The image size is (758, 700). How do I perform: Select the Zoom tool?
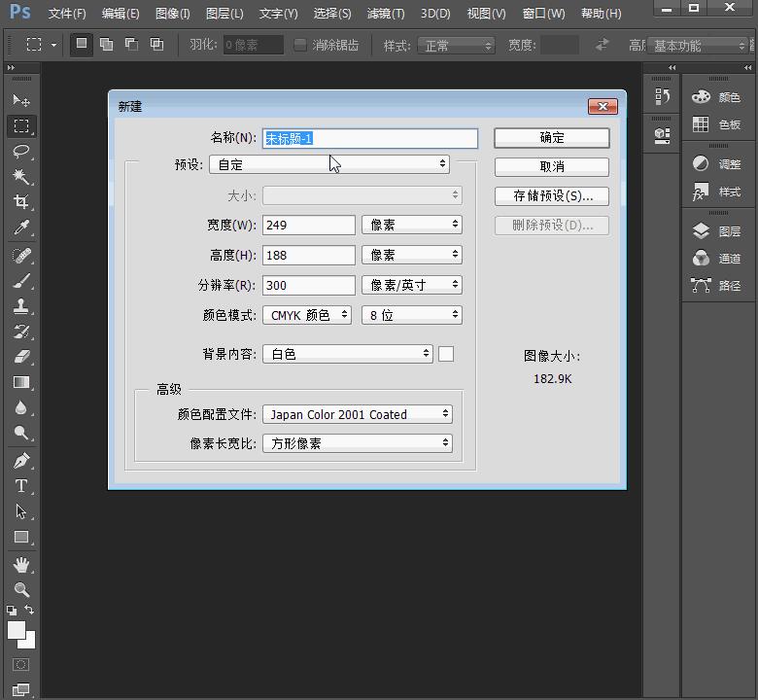[x=20, y=590]
